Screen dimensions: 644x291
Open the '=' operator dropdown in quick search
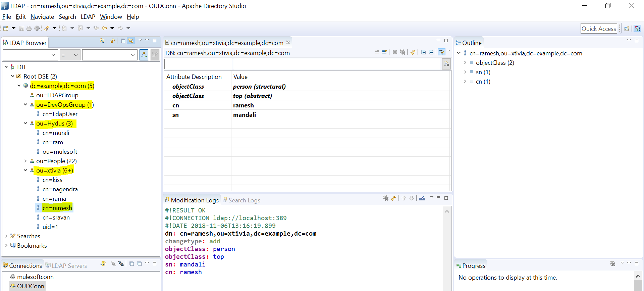point(70,55)
